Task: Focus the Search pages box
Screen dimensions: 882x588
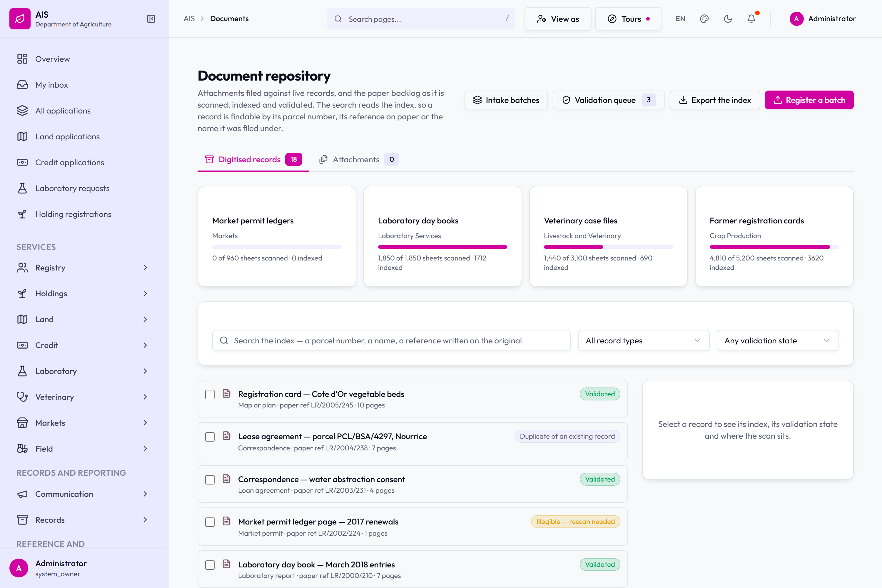Action: point(421,19)
